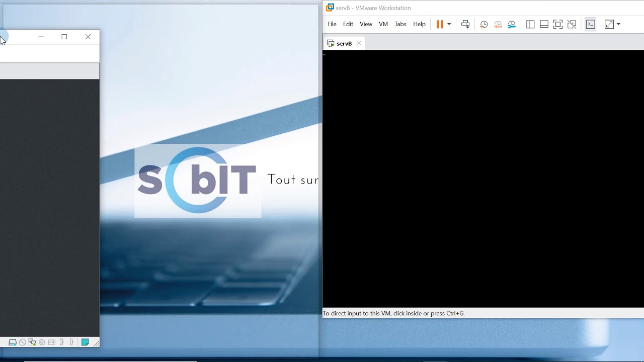Open the View menu in VMware Workstation
Viewport: 644px width, 362px height.
366,24
